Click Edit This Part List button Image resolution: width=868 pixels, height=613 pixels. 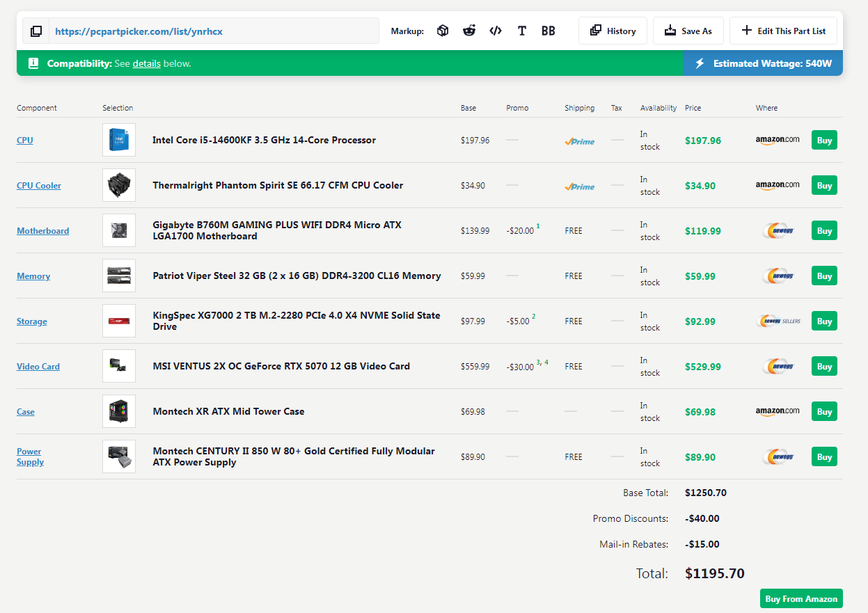783,31
